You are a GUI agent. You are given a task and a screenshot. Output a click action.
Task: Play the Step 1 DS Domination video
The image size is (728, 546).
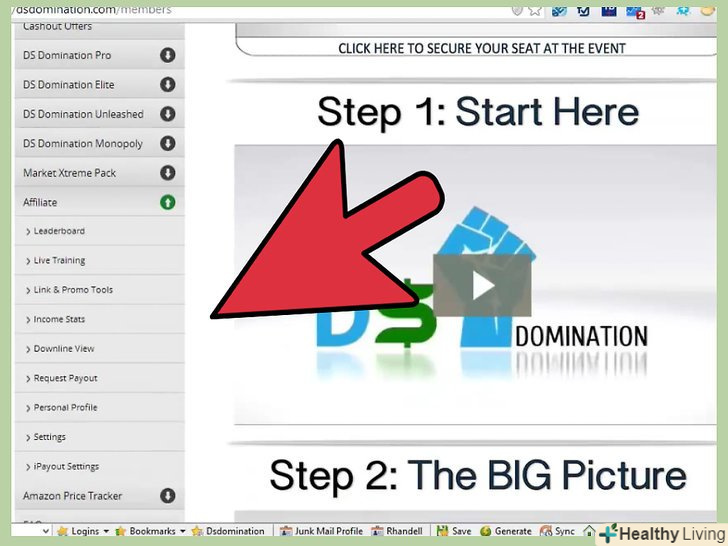click(x=482, y=285)
